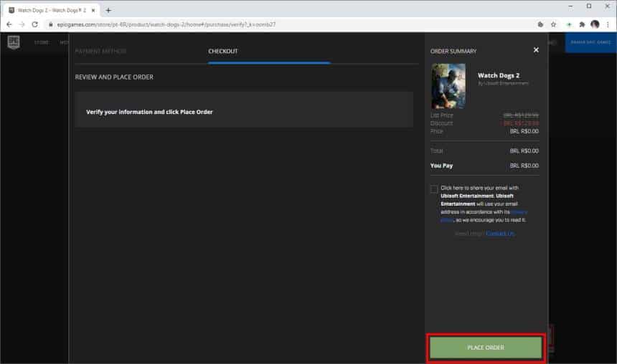The width and height of the screenshot is (617, 364).
Task: Switch to the Checkout tab
Action: (222, 52)
